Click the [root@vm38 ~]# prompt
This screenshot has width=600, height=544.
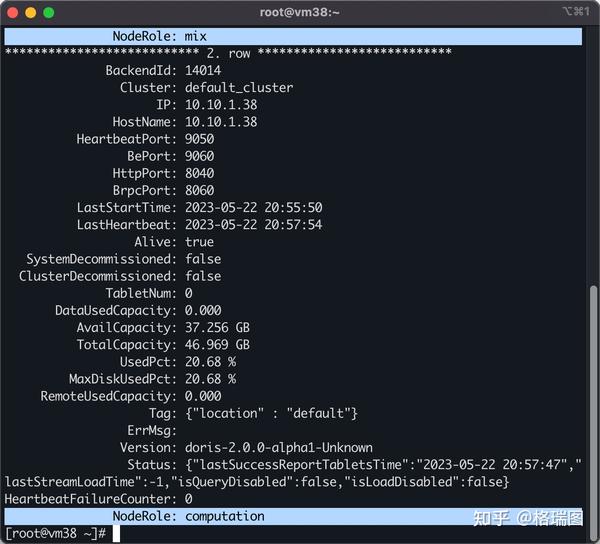pyautogui.click(x=55, y=534)
